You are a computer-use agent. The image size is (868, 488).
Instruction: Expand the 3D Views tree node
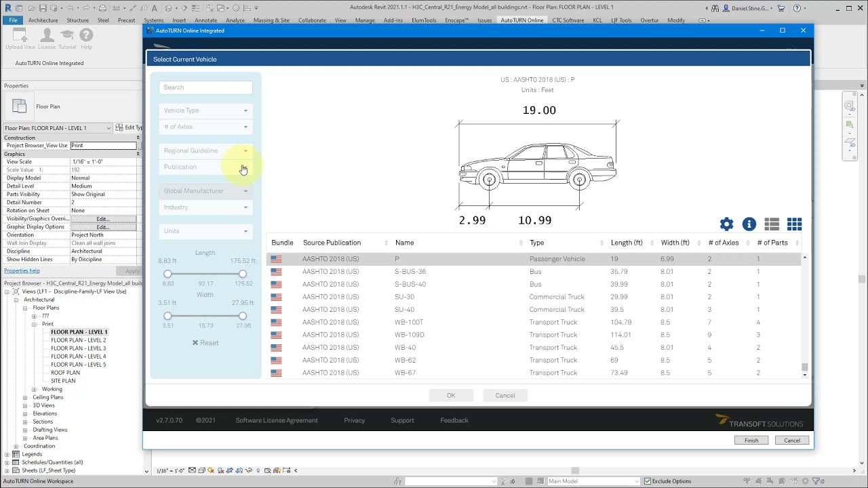click(x=26, y=405)
